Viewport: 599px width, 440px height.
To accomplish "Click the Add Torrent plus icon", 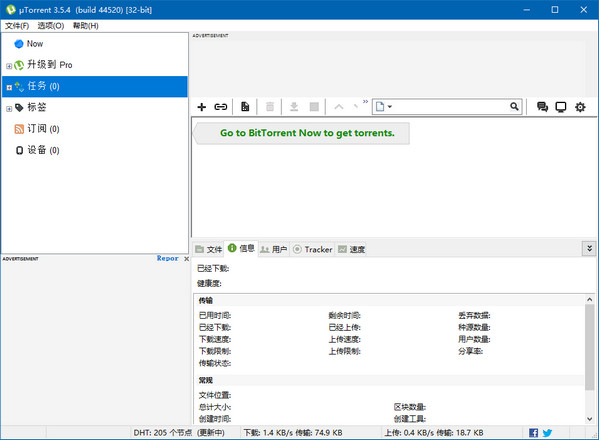I will [x=201, y=107].
